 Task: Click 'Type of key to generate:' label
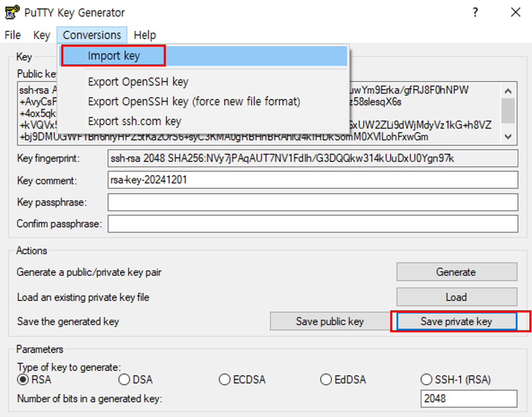[69, 367]
